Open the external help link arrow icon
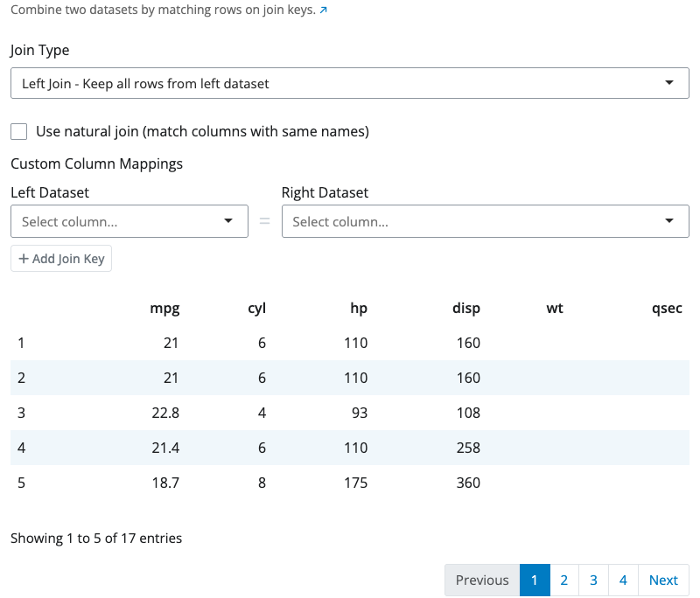 coord(324,10)
